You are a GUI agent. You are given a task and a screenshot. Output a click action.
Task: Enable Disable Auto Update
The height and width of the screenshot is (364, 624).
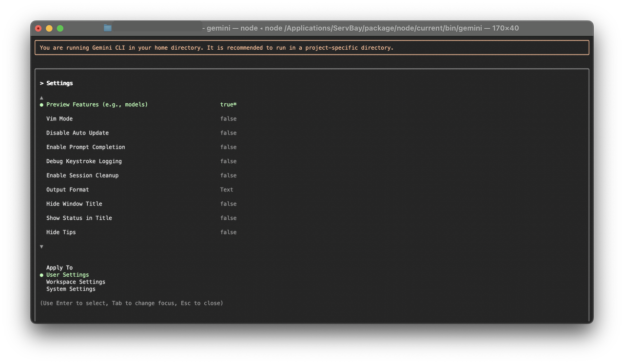(77, 133)
